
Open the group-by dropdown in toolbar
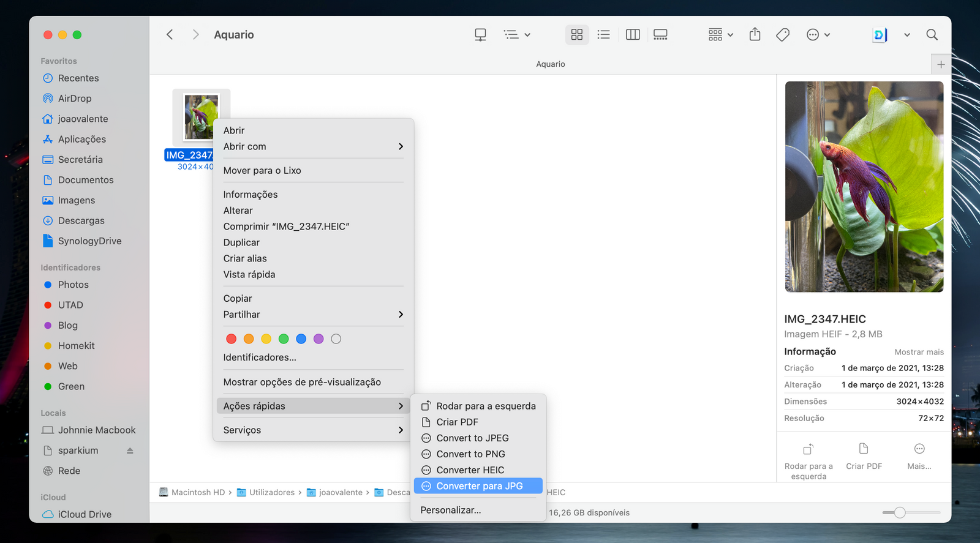[x=720, y=35]
